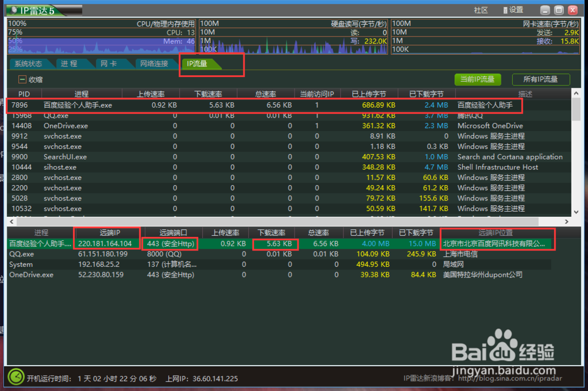Sort by 当前访问IP column header

pyautogui.click(x=317, y=94)
